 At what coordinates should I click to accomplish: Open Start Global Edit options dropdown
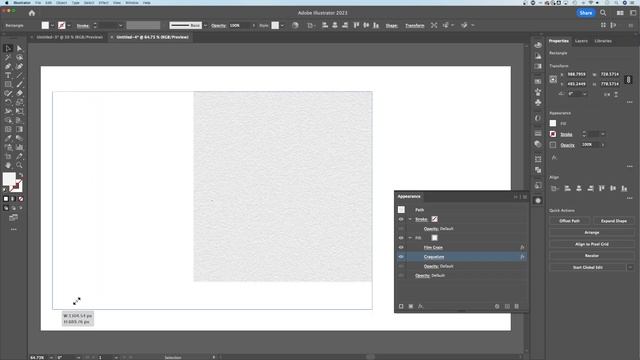tap(630, 267)
